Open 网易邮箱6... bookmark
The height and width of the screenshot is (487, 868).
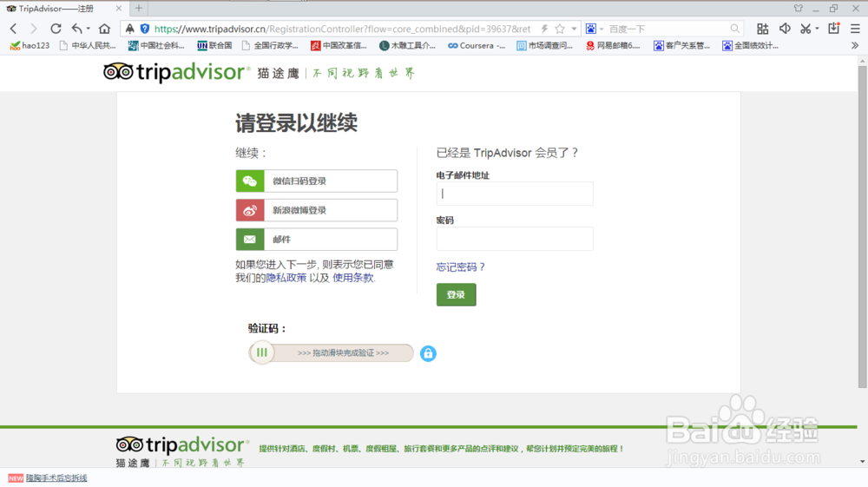coord(613,45)
